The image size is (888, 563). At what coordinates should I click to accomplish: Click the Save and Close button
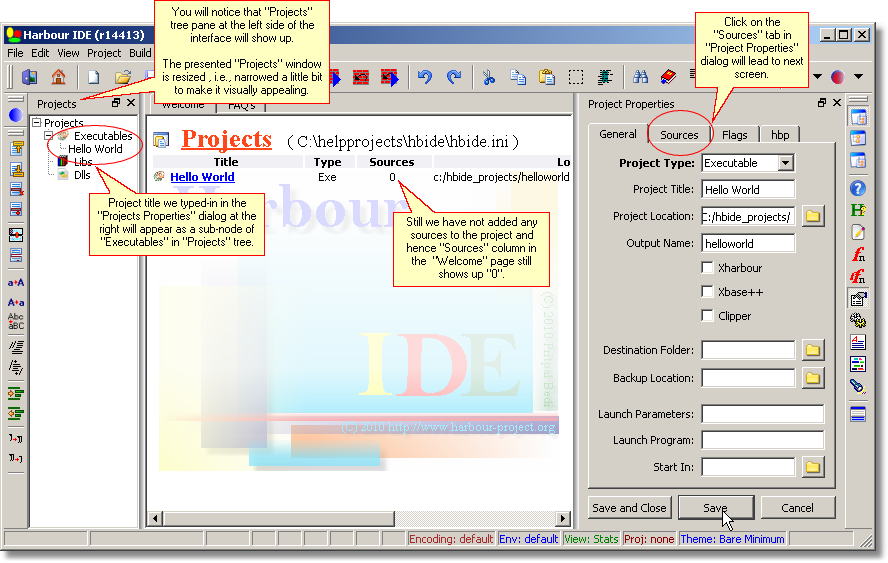pyautogui.click(x=629, y=508)
